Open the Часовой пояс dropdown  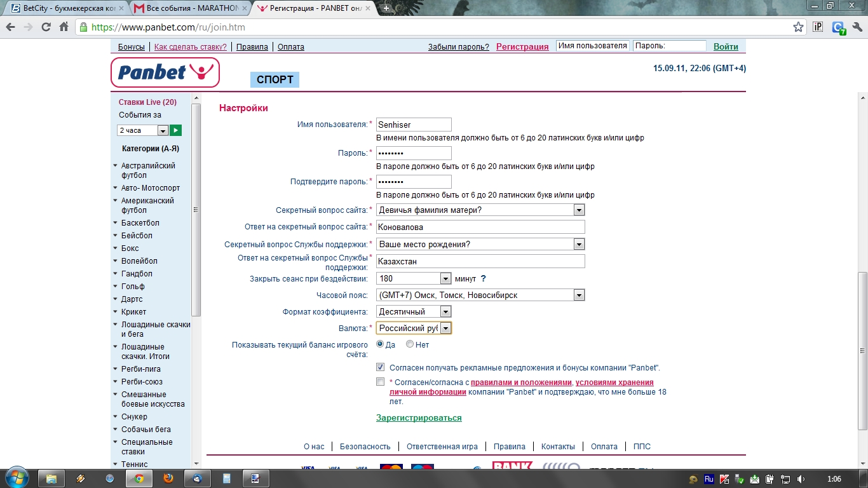480,295
